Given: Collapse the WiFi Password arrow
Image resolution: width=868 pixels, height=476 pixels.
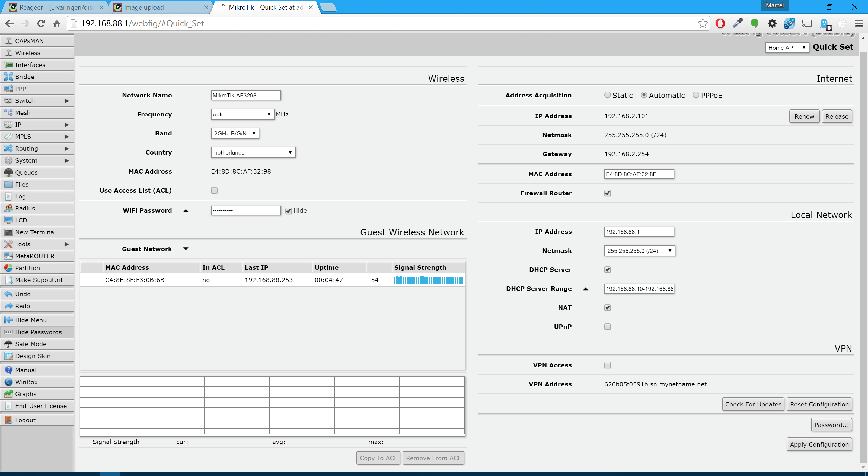Looking at the screenshot, I should coord(186,211).
